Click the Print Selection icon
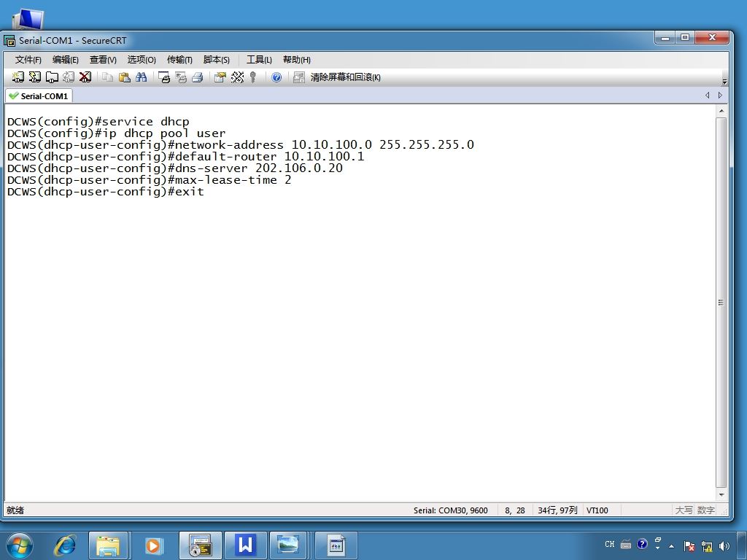This screenshot has height=560, width=747. [x=181, y=77]
